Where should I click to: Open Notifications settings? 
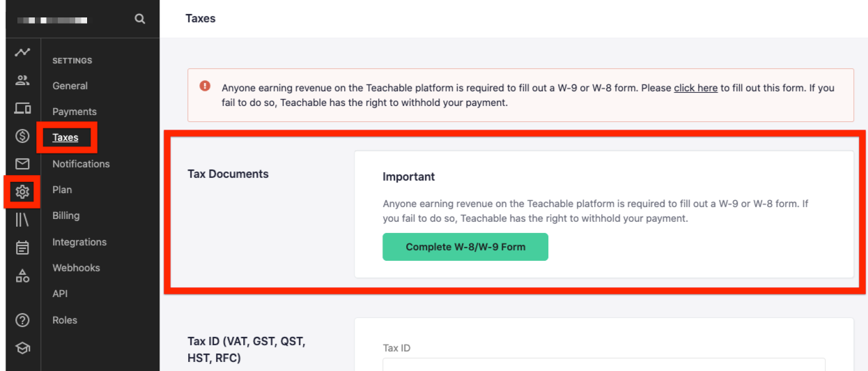coord(81,164)
